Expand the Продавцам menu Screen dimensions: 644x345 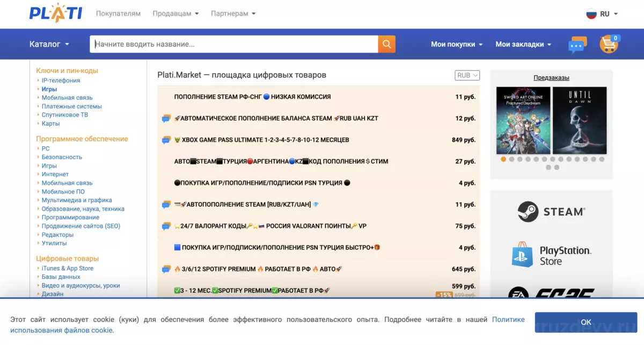(x=175, y=13)
